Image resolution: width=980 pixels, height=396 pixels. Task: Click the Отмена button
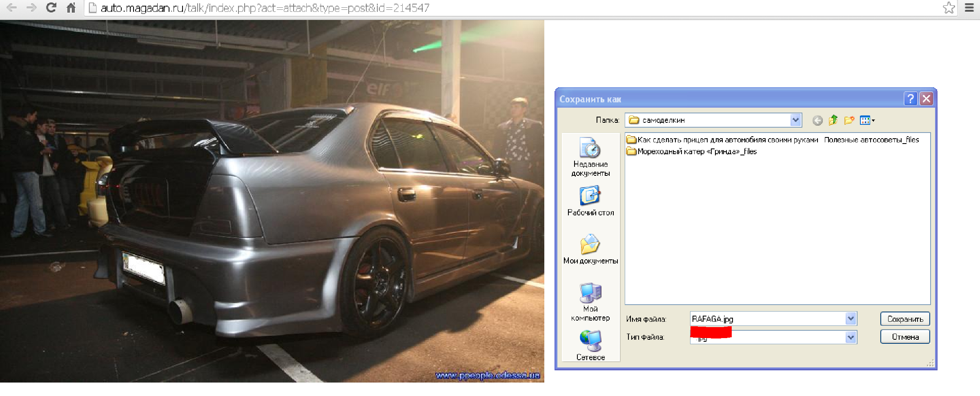coord(905,337)
